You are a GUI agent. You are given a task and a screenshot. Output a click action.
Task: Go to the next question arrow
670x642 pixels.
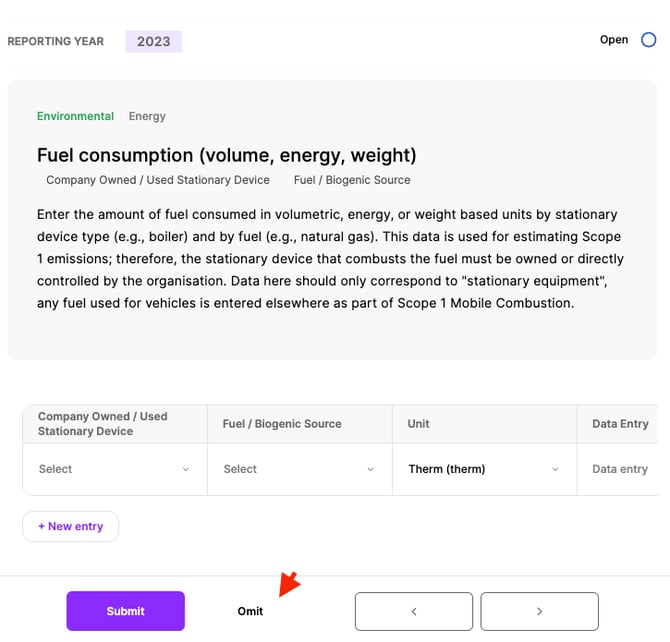[539, 611]
